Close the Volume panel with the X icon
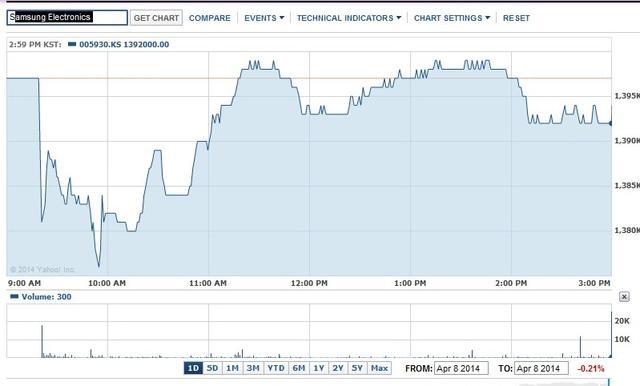This screenshot has width=640, height=386. (x=624, y=297)
